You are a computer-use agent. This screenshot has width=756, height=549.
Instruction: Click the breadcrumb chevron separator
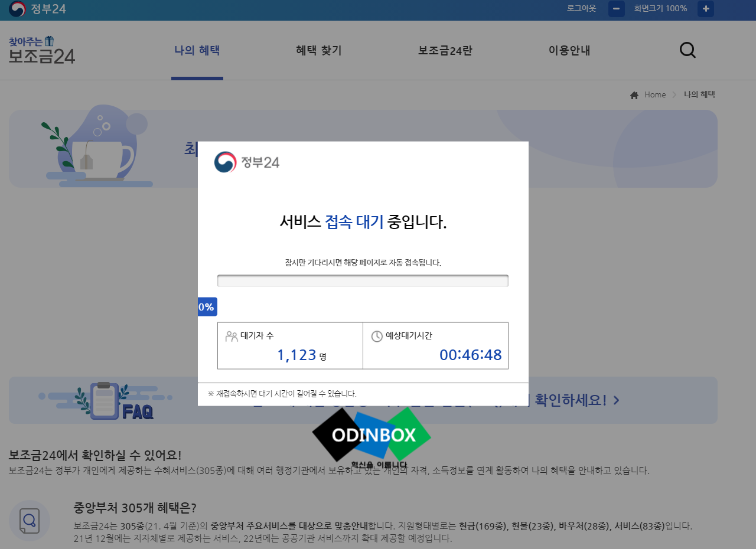(x=674, y=95)
